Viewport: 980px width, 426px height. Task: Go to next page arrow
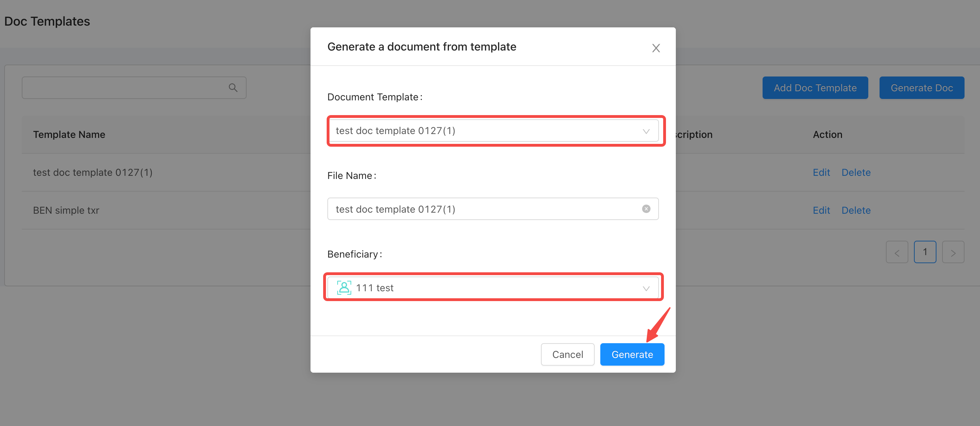click(x=953, y=252)
